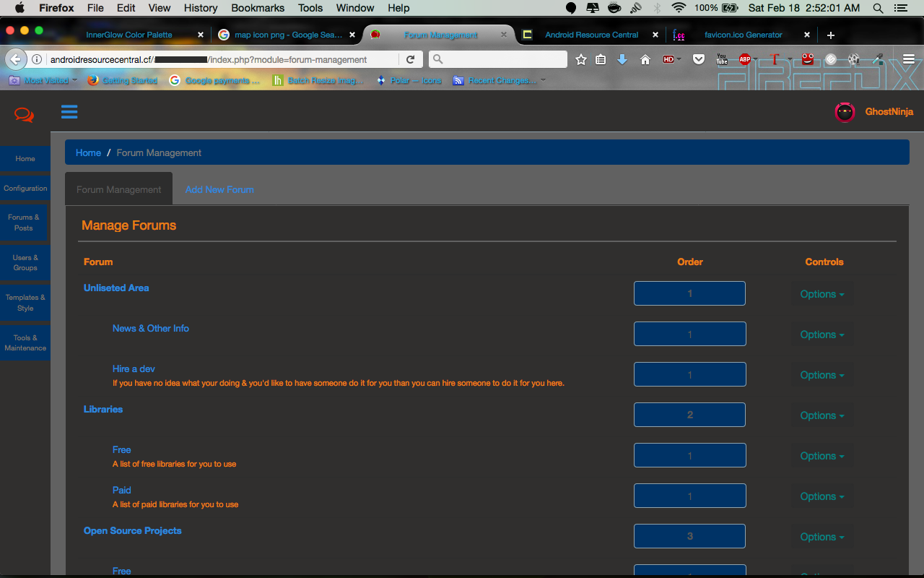The image size is (924, 578).
Task: Click the film reel extension icon
Action: pos(854,59)
